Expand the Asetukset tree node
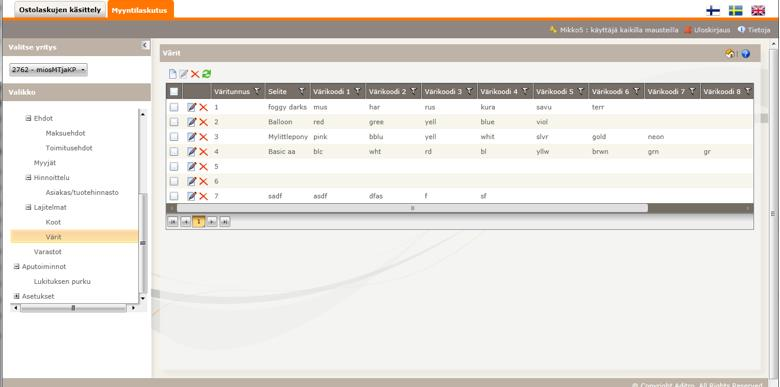 (x=16, y=296)
